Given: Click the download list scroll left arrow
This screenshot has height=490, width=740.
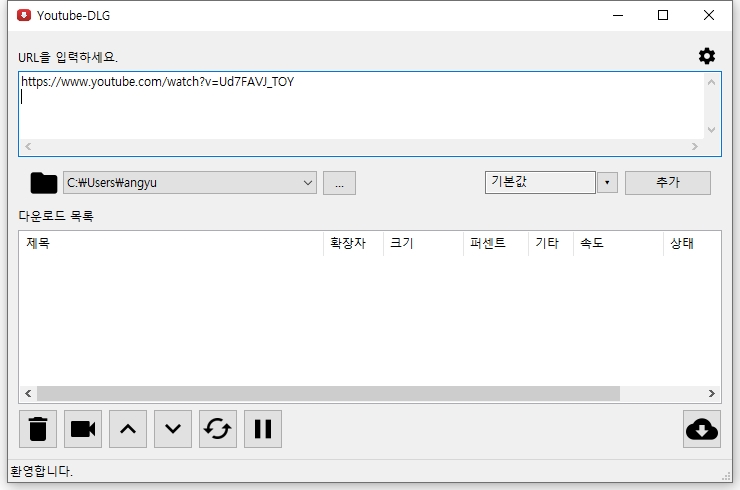Looking at the screenshot, I should click(x=28, y=393).
